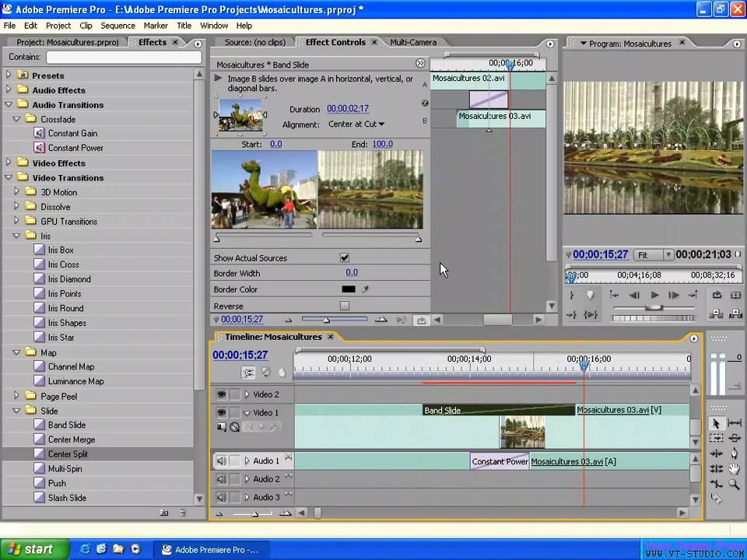Mute Audio 2 track speaker toggle
747x560 pixels.
[221, 479]
